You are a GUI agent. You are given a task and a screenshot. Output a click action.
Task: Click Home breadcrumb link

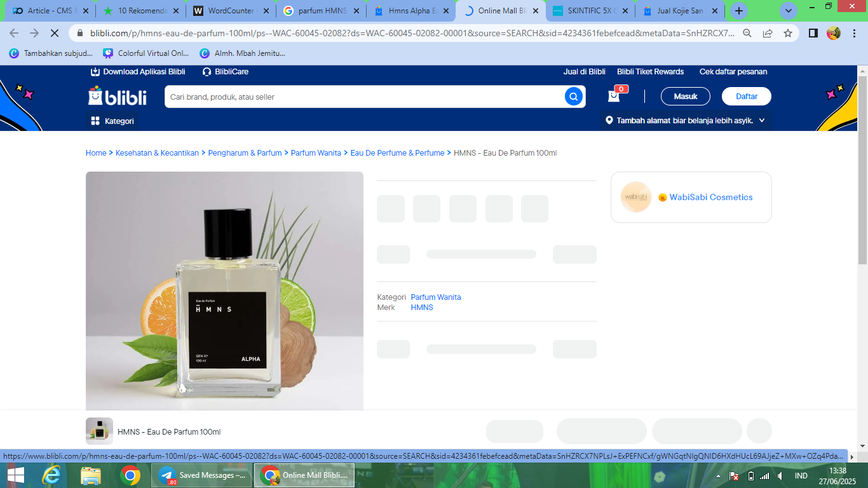pyautogui.click(x=96, y=153)
